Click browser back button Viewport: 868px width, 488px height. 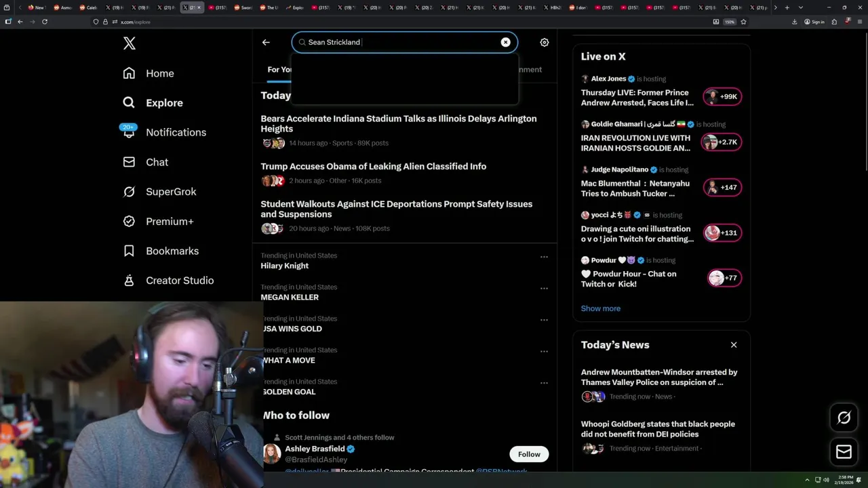20,22
